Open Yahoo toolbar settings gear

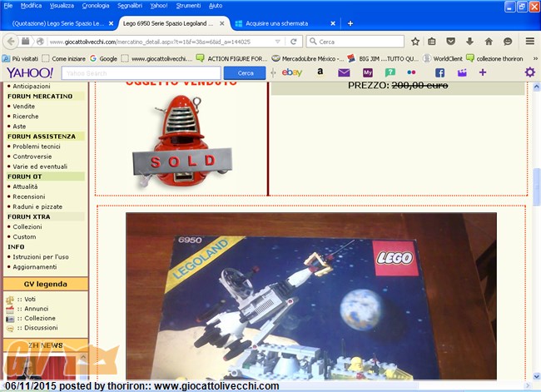[x=529, y=73]
